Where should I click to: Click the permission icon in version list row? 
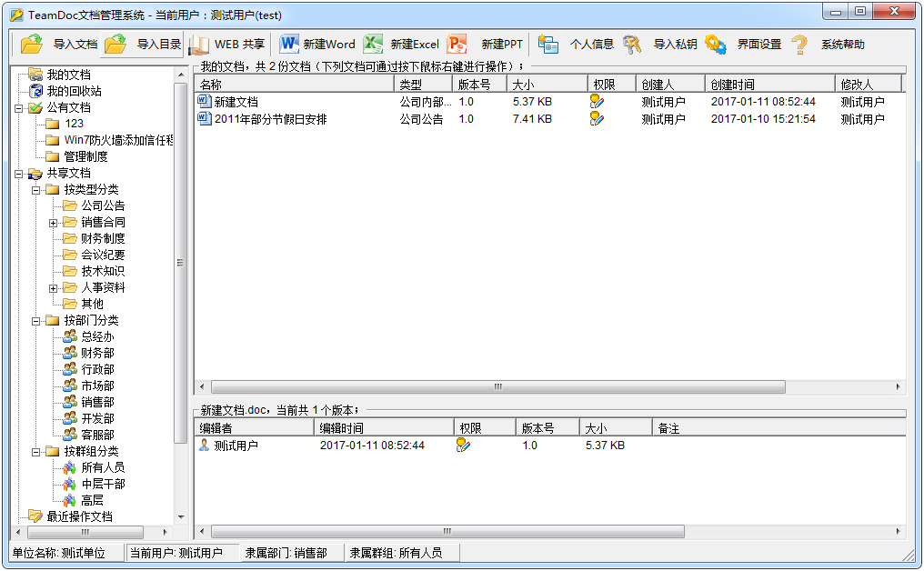(x=463, y=445)
